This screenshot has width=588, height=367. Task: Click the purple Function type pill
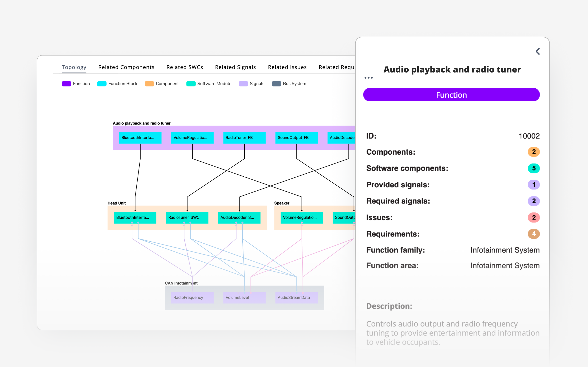[451, 95]
